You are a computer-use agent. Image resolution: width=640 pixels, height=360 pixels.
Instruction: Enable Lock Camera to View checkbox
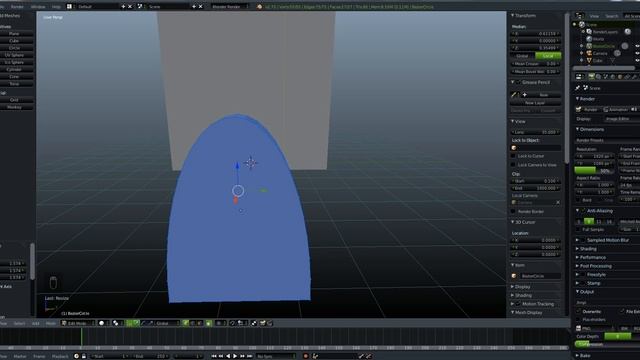coord(513,164)
